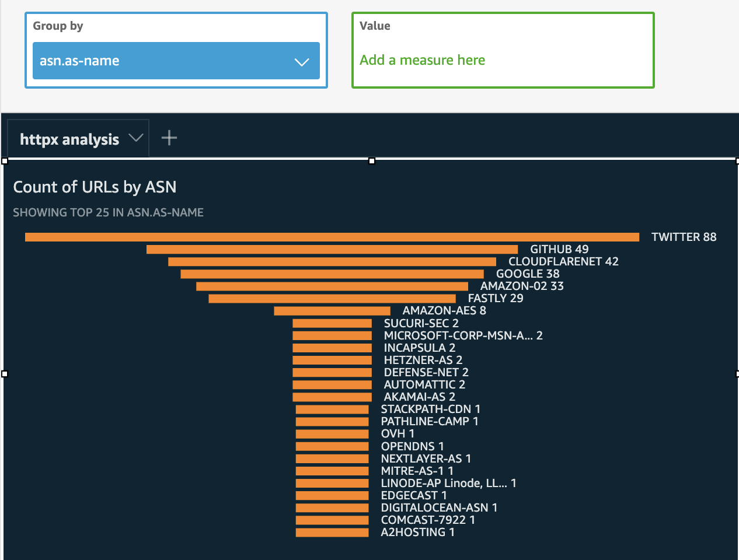The height and width of the screenshot is (560, 739).
Task: Click the 'NEXTLAYER-AS 1' label
Action: click(426, 459)
